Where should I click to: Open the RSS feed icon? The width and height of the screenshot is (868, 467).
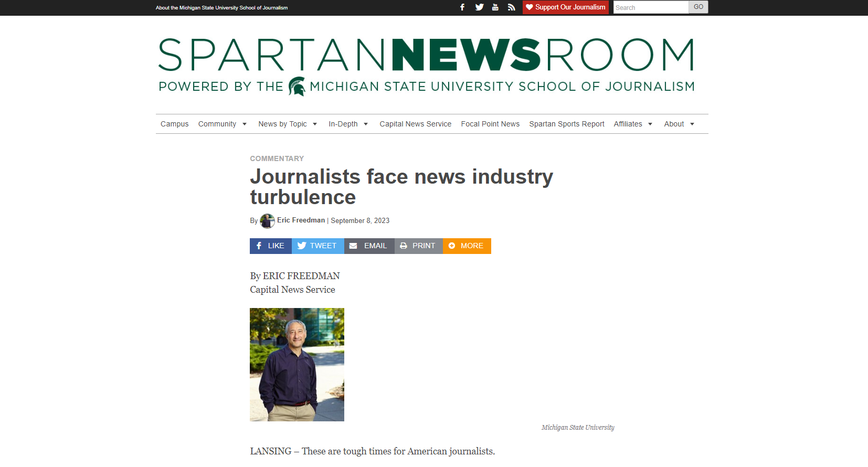coord(511,7)
